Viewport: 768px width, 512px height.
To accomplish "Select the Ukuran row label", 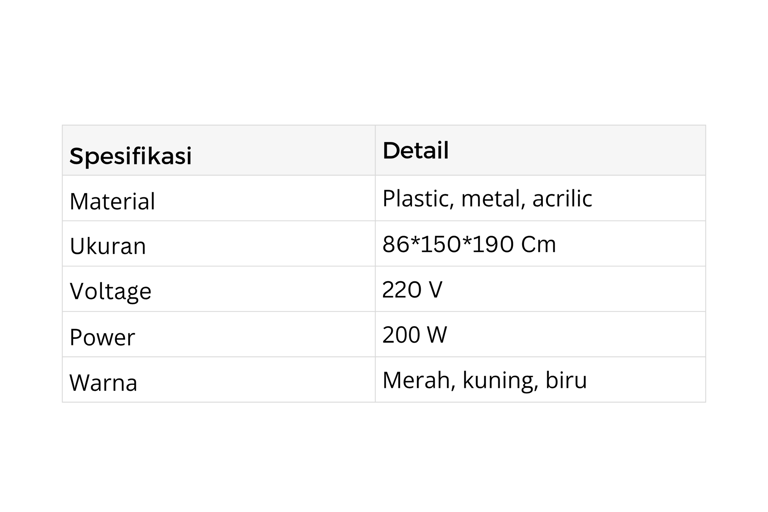I will coord(107,246).
